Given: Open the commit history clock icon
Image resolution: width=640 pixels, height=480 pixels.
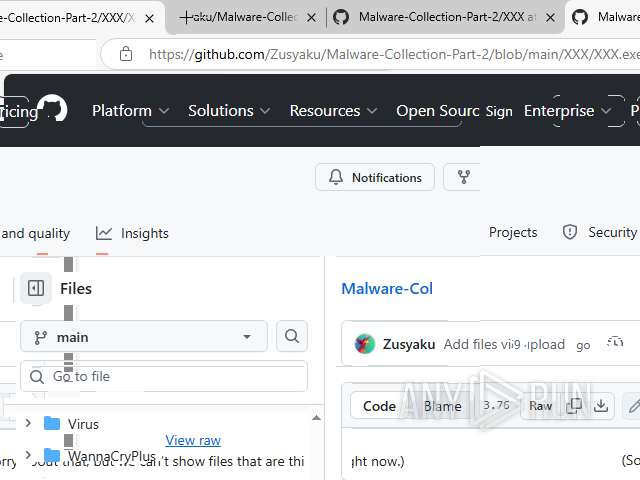Looking at the screenshot, I should point(615,343).
